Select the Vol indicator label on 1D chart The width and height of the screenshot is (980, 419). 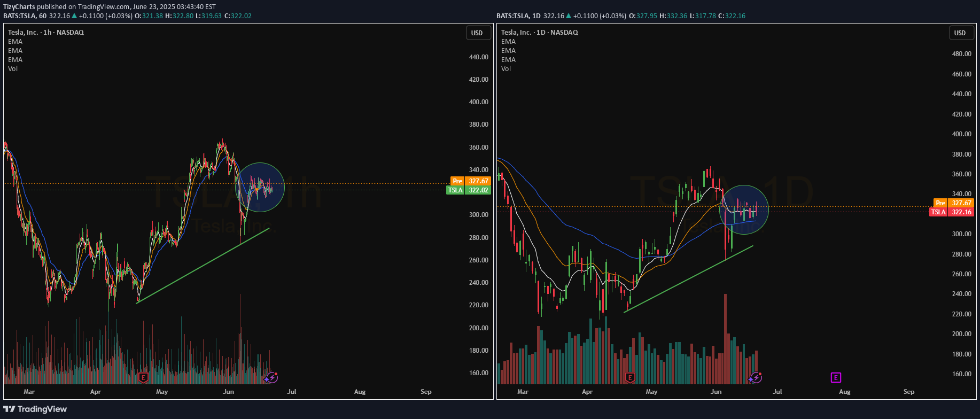click(x=506, y=68)
